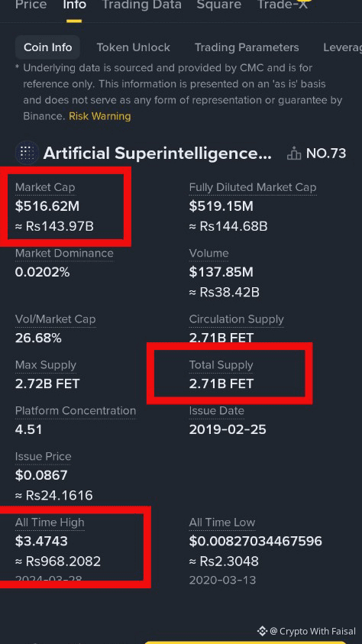Open the Trading Data tab
Image resolution: width=362 pixels, height=644 pixels.
(x=141, y=5)
